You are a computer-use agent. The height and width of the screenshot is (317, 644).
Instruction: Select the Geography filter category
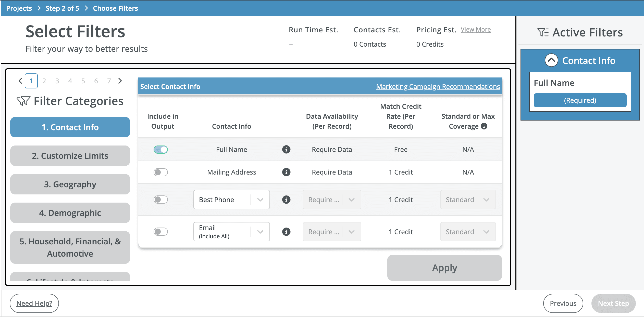coord(70,184)
